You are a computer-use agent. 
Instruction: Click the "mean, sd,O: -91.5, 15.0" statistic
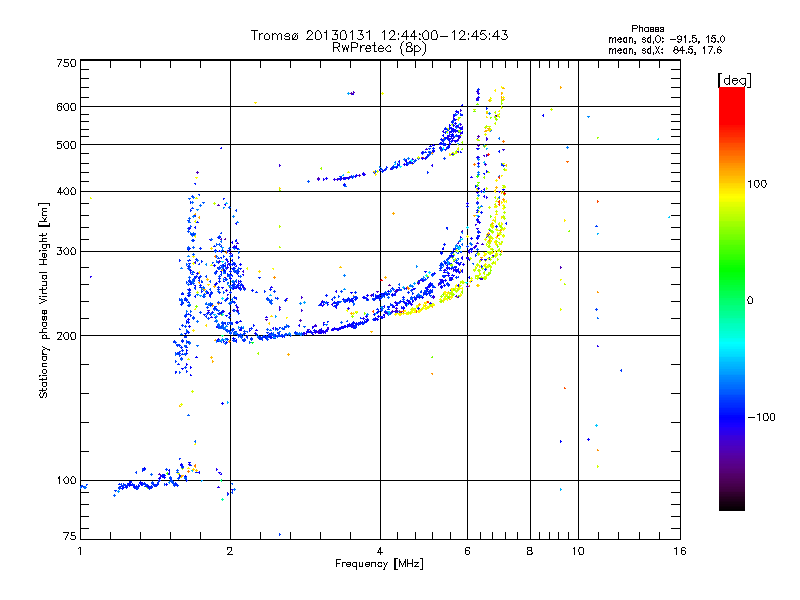click(666, 39)
